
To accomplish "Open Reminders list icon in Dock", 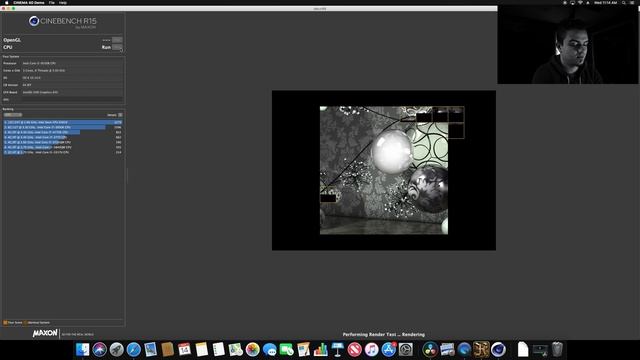I will (x=219, y=350).
